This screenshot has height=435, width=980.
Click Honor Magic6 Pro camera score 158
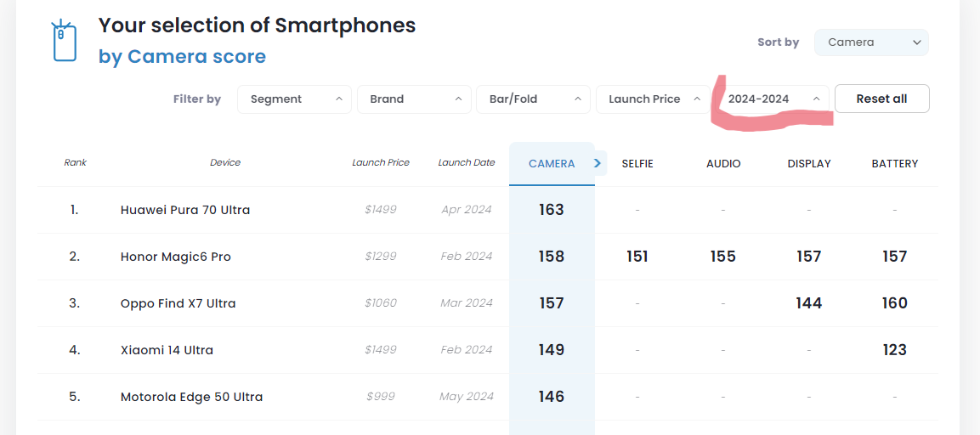(x=551, y=257)
